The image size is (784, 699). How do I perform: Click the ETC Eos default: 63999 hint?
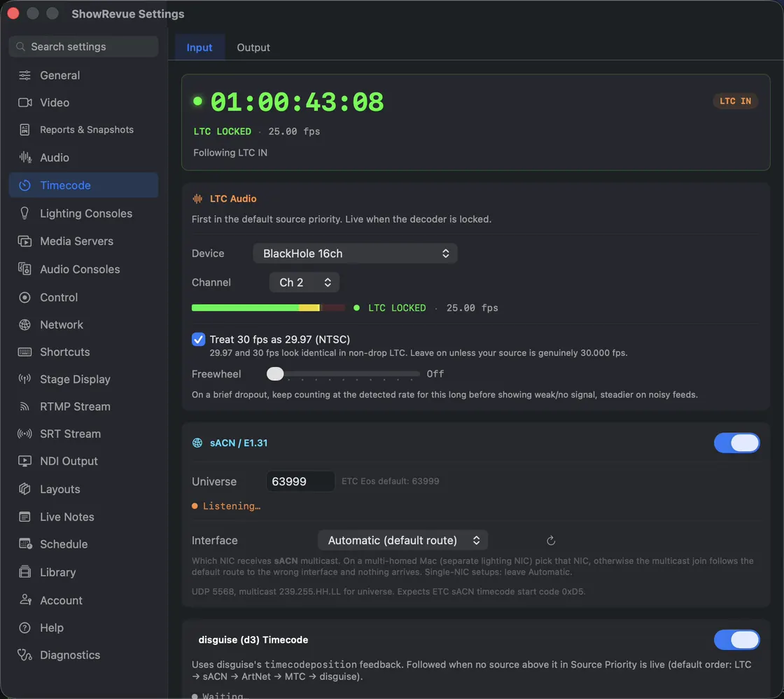[x=391, y=481]
